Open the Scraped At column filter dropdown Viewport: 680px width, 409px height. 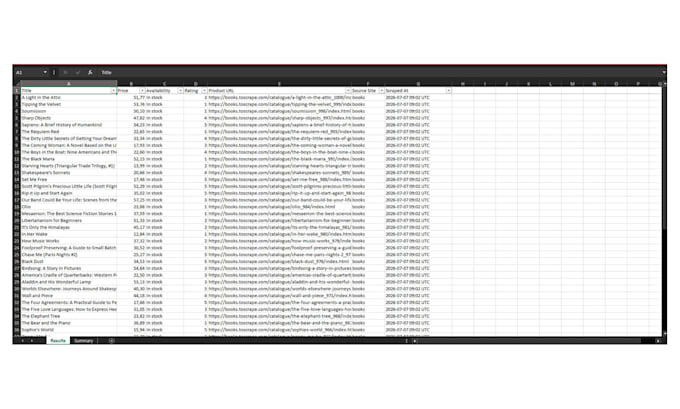click(448, 91)
